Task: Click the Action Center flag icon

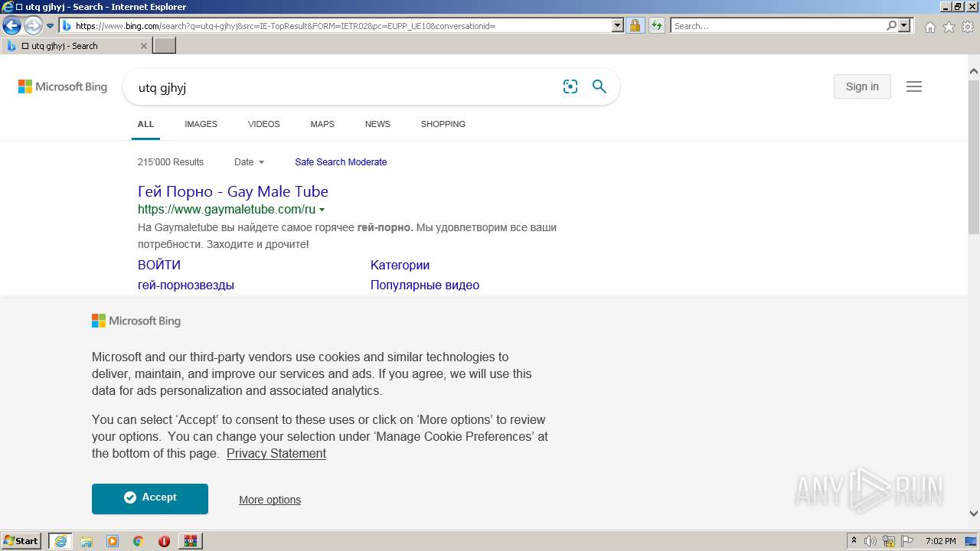Action: [907, 541]
